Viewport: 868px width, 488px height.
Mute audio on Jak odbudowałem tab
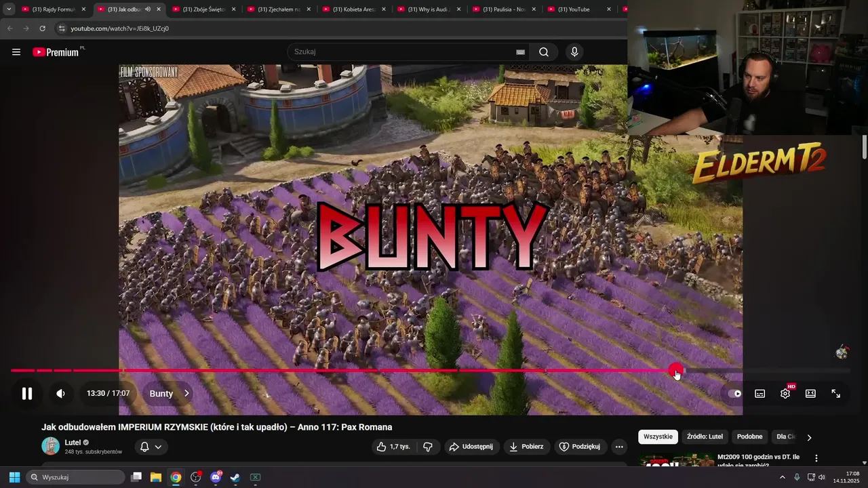pos(147,9)
